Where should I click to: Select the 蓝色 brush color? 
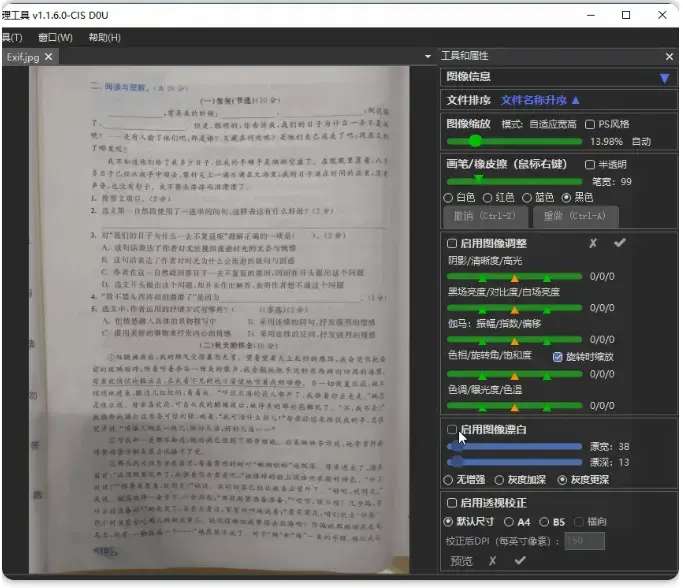coord(527,198)
